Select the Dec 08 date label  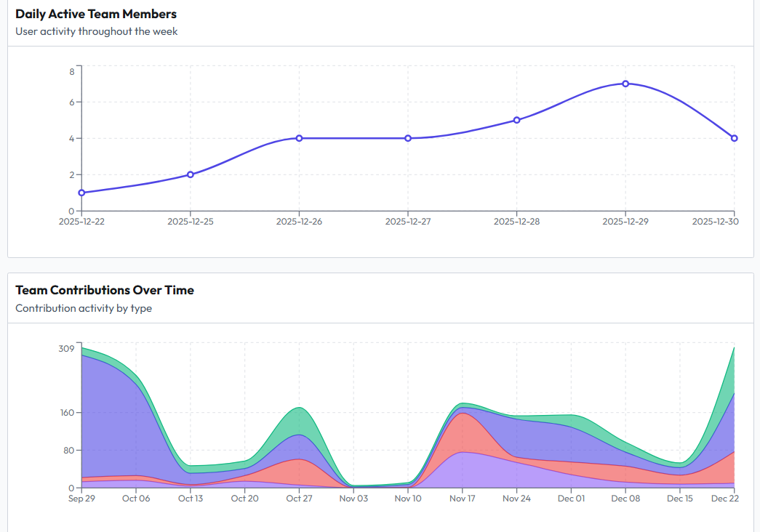click(625, 499)
